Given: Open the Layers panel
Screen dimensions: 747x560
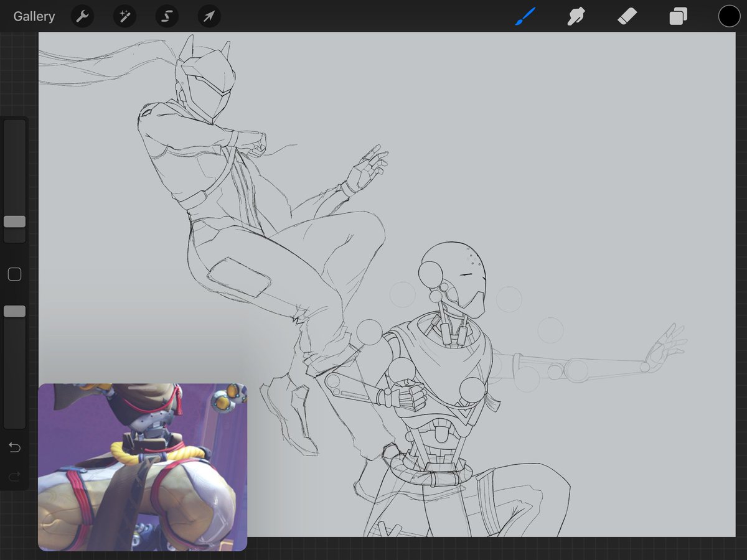Looking at the screenshot, I should (x=679, y=16).
